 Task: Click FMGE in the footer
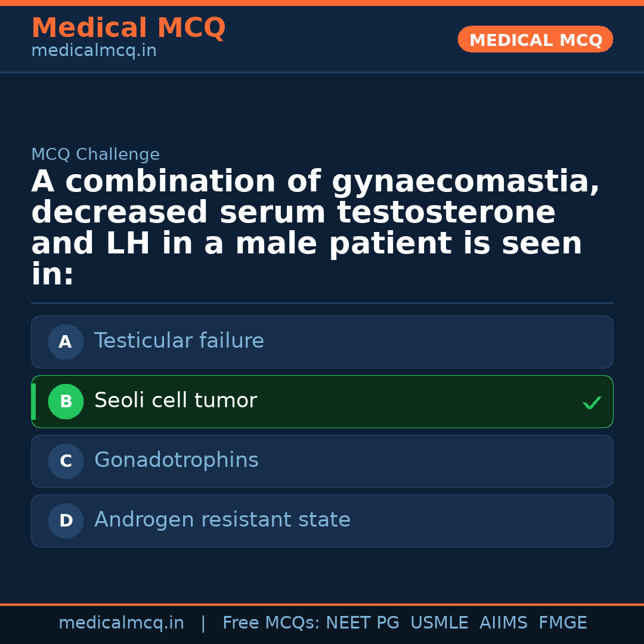pyautogui.click(x=562, y=623)
